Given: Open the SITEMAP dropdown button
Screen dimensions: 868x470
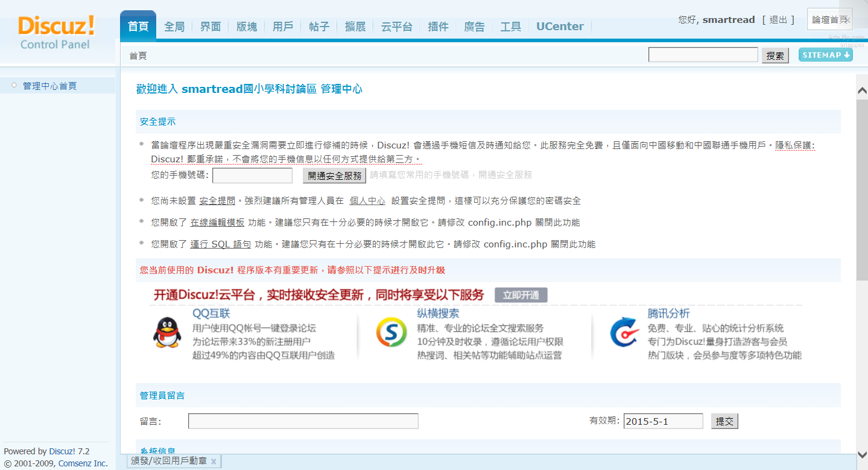Looking at the screenshot, I should coord(826,55).
